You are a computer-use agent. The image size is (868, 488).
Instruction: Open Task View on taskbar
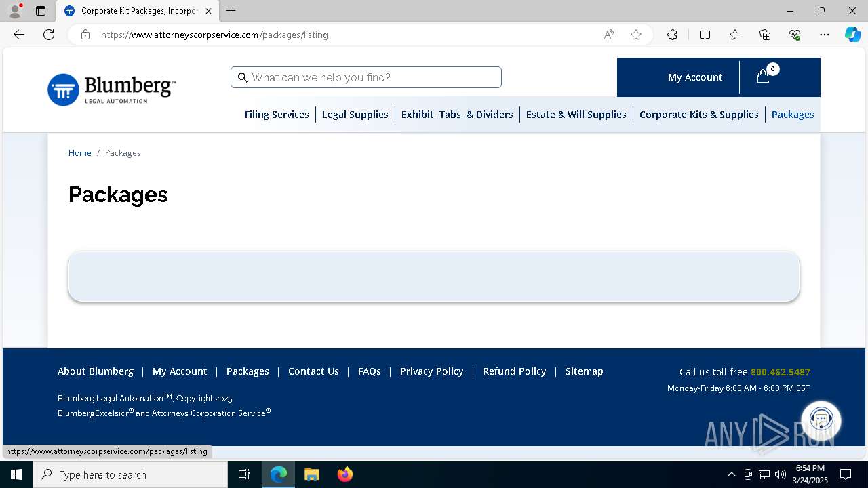point(244,474)
